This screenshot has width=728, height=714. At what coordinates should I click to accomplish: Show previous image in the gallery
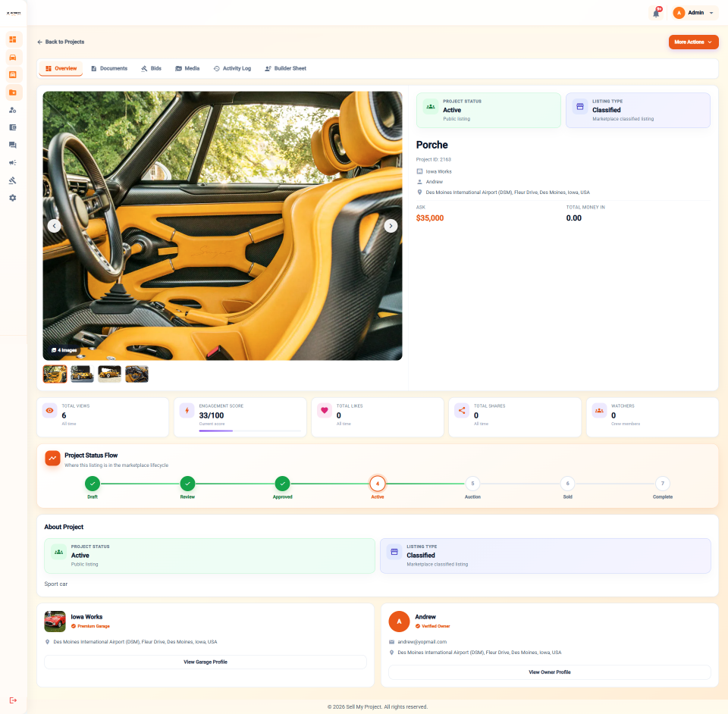click(55, 226)
